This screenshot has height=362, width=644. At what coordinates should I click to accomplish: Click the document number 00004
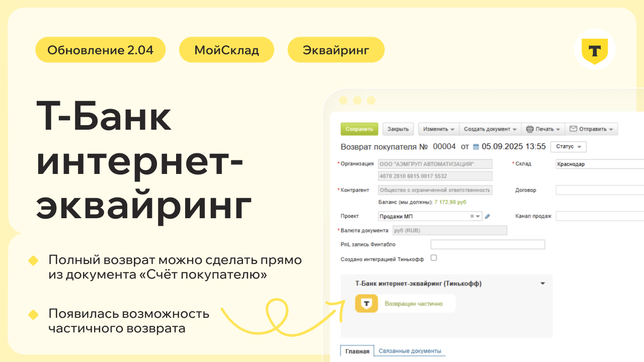[444, 147]
